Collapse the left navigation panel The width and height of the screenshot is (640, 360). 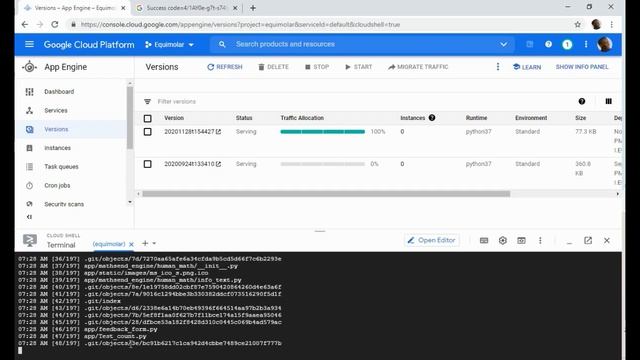[x=29, y=217]
